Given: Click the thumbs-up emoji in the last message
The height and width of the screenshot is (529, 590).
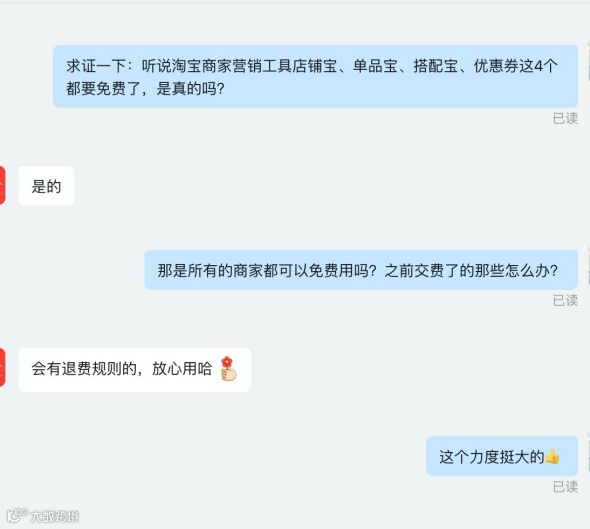Looking at the screenshot, I should point(552,456).
